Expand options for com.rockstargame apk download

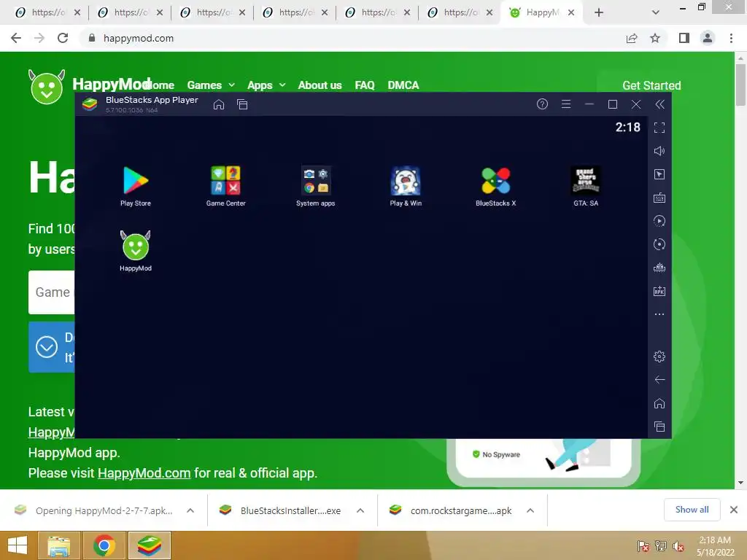tap(530, 510)
